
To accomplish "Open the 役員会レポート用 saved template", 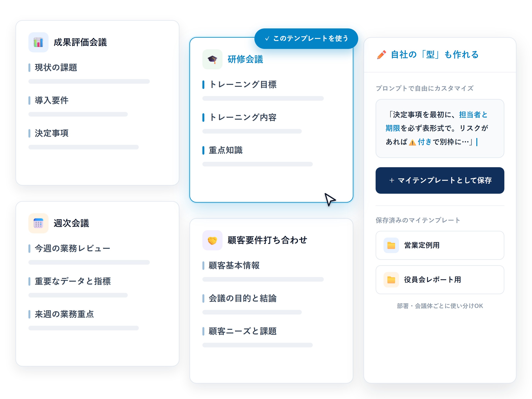I will pyautogui.click(x=440, y=280).
